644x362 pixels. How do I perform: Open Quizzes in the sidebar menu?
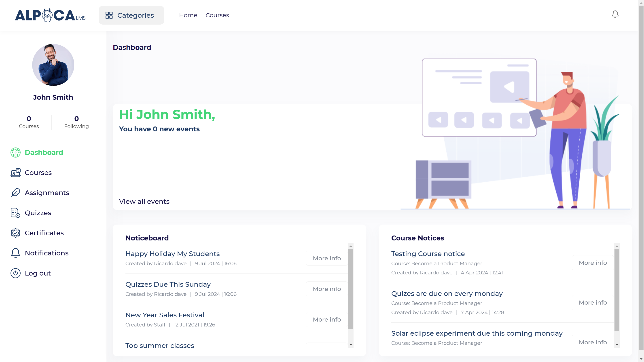click(x=38, y=213)
